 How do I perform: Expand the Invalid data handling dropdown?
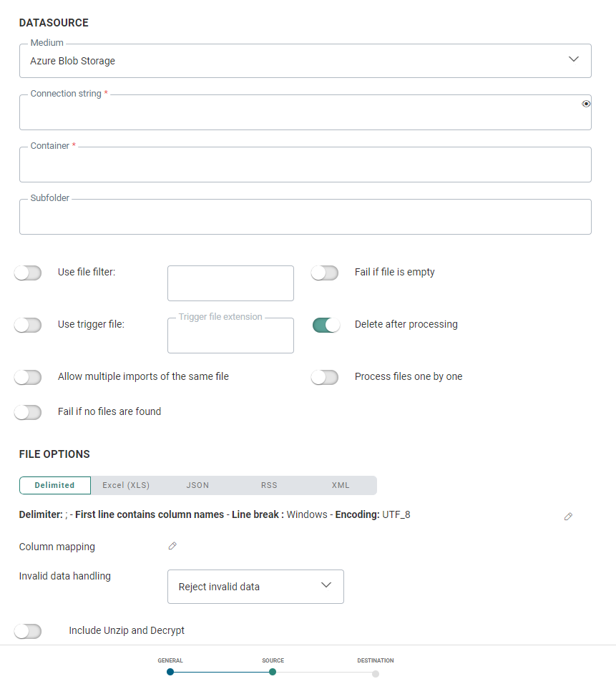pos(255,587)
